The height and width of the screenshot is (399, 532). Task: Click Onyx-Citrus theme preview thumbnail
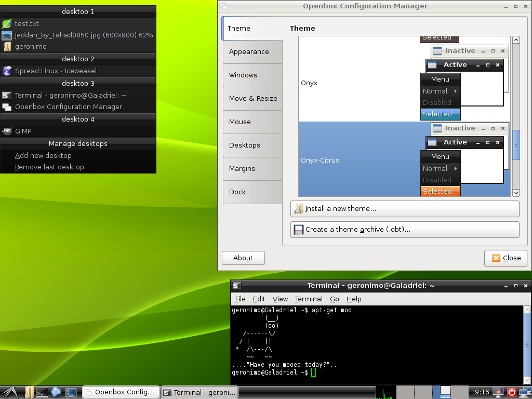pyautogui.click(x=465, y=159)
